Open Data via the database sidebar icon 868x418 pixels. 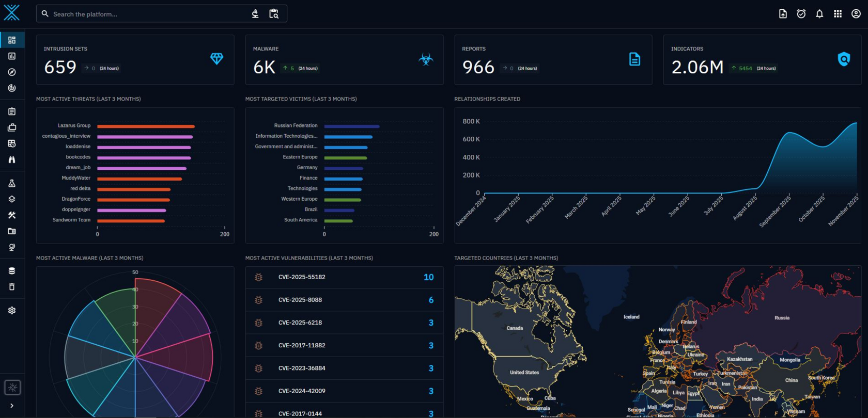click(x=12, y=271)
